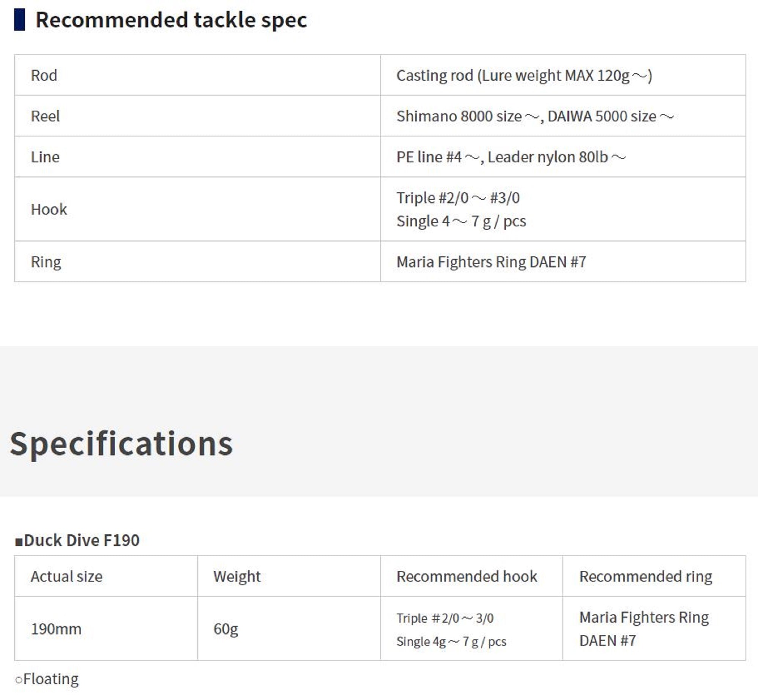This screenshot has width=758, height=700.
Task: Click the Ring row label
Action: pyautogui.click(x=46, y=262)
